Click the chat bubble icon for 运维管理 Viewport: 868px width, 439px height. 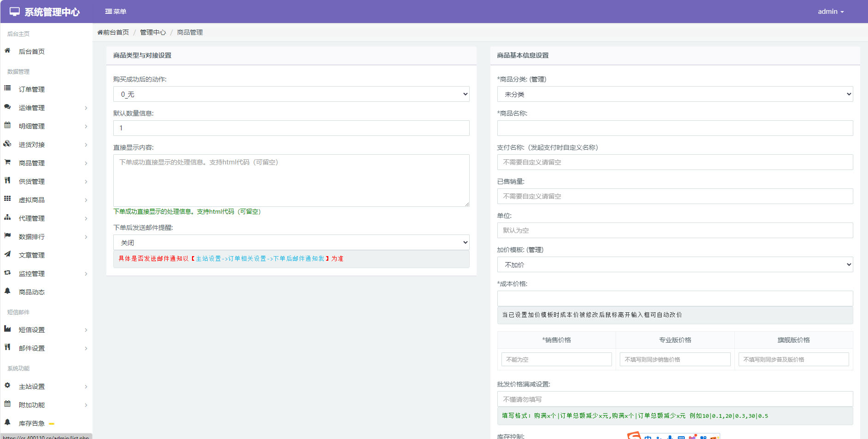(7, 107)
